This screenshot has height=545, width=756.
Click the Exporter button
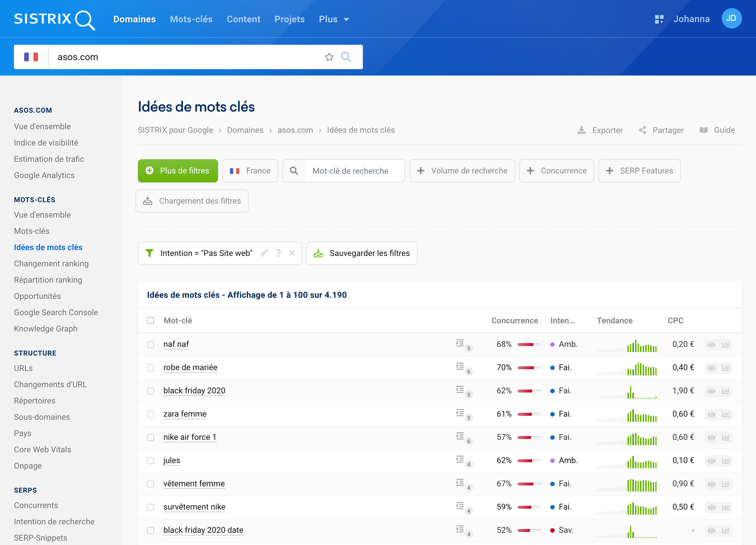point(600,130)
